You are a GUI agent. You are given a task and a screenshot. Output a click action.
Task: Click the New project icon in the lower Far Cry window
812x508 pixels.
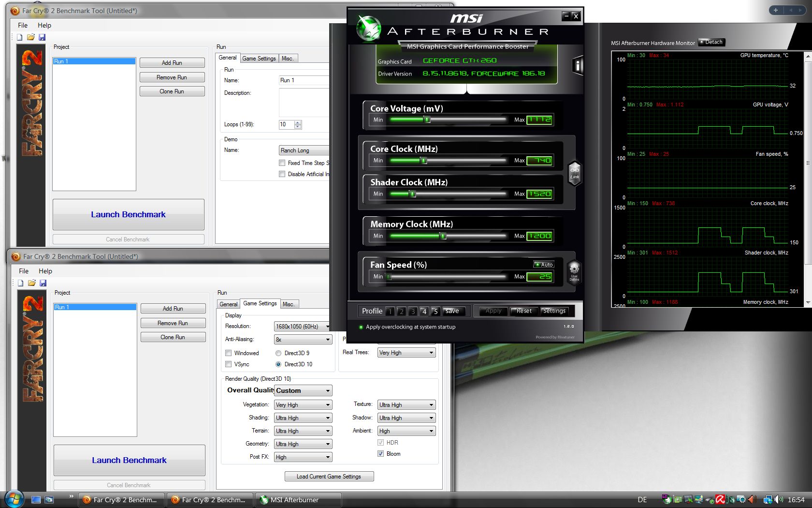point(20,283)
